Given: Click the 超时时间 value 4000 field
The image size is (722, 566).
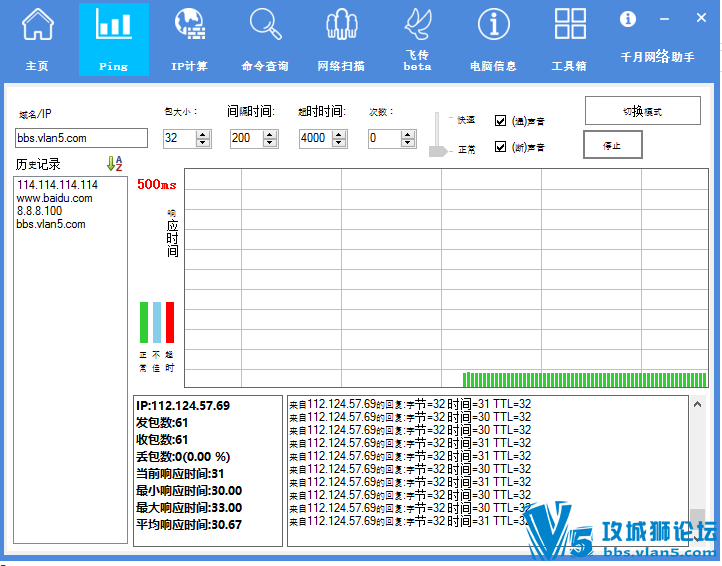Looking at the screenshot, I should (316, 138).
